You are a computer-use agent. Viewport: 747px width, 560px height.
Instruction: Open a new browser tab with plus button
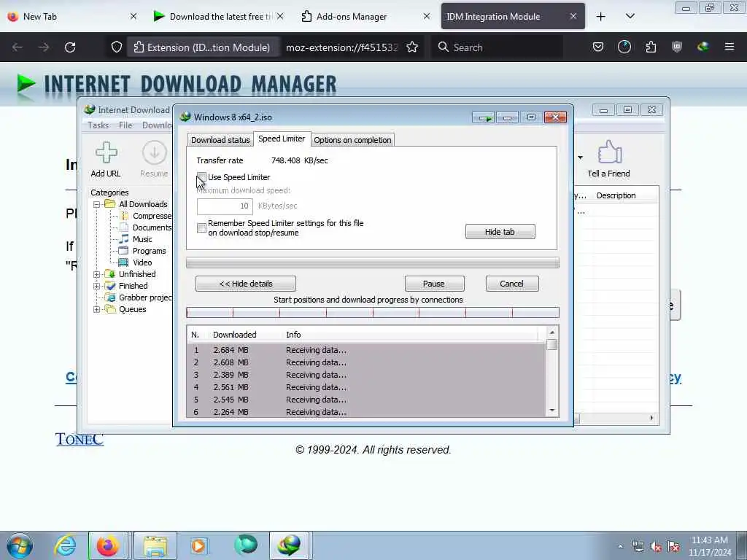click(x=601, y=16)
